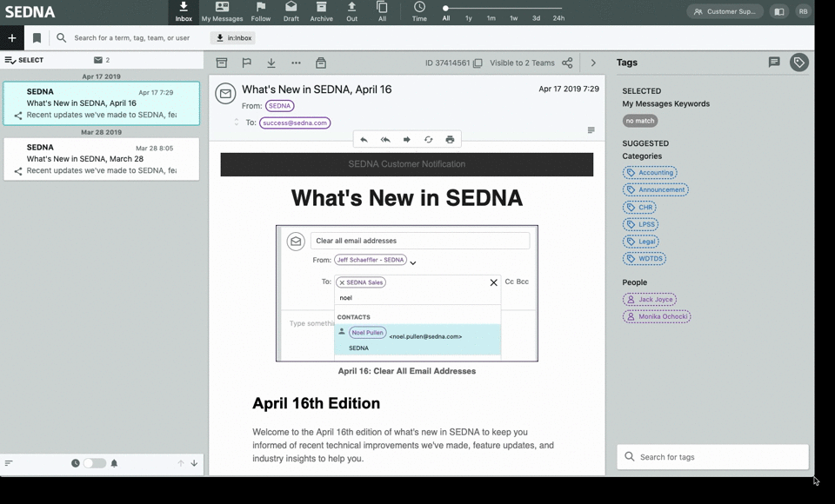
Task: Flag the open message using the flag icon
Action: coord(247,63)
